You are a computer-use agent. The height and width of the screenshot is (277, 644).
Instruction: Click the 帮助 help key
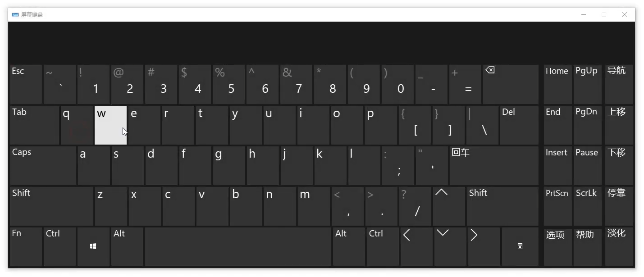[587, 247]
